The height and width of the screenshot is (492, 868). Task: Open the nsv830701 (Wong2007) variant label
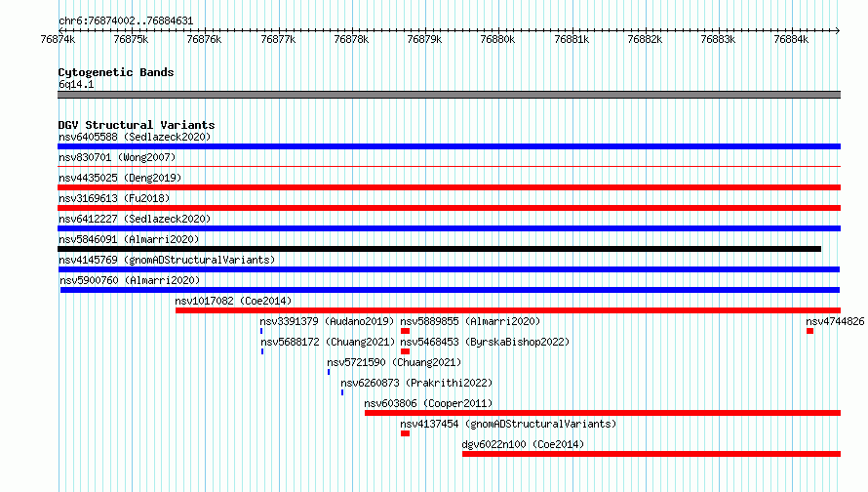click(x=117, y=157)
